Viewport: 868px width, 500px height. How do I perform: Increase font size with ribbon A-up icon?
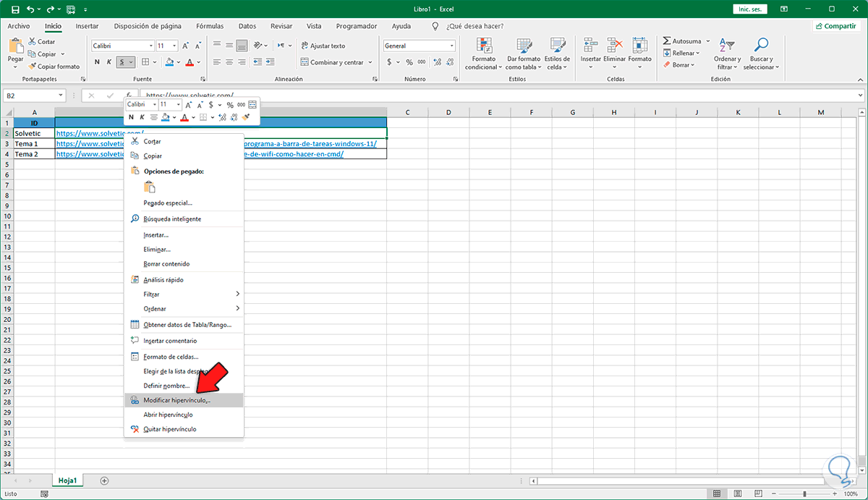[187, 46]
